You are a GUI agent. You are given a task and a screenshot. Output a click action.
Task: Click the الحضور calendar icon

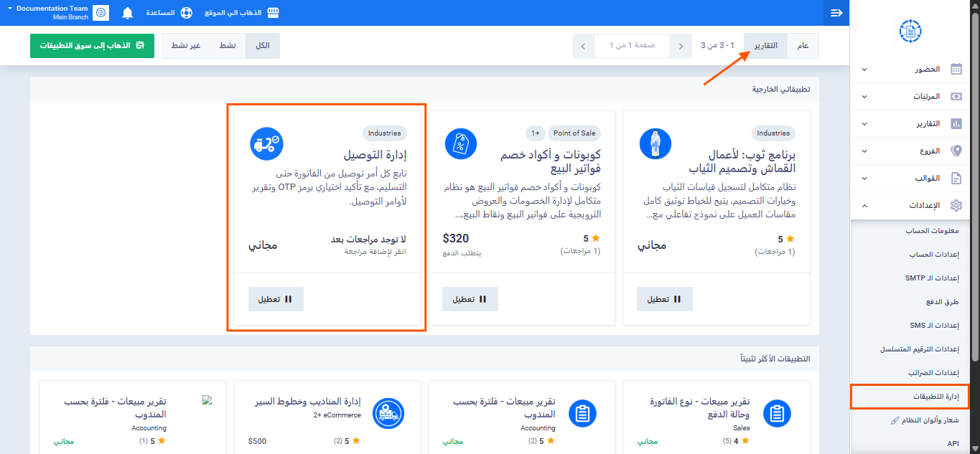point(956,70)
